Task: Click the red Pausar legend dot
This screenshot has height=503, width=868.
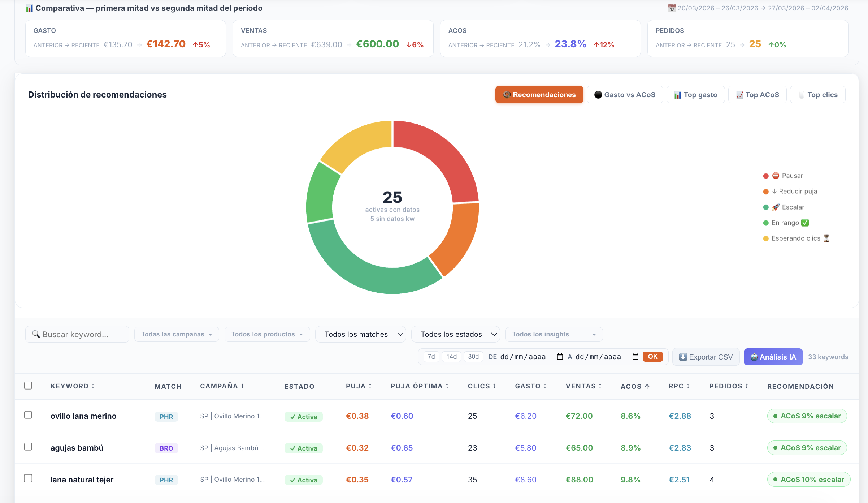Action: (766, 176)
